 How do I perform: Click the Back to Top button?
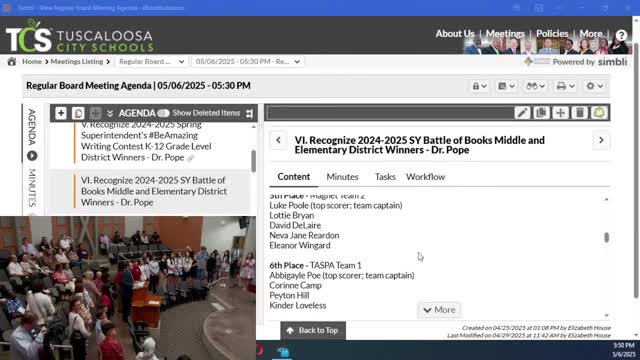pyautogui.click(x=313, y=331)
